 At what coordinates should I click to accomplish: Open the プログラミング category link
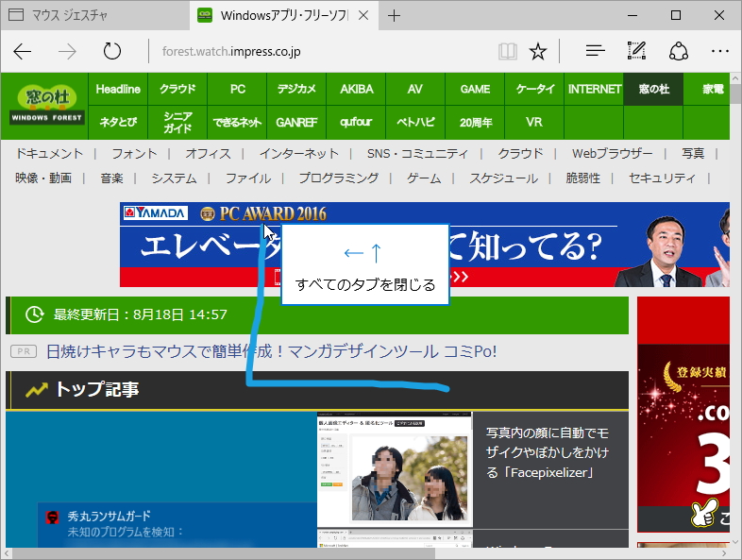(x=339, y=178)
